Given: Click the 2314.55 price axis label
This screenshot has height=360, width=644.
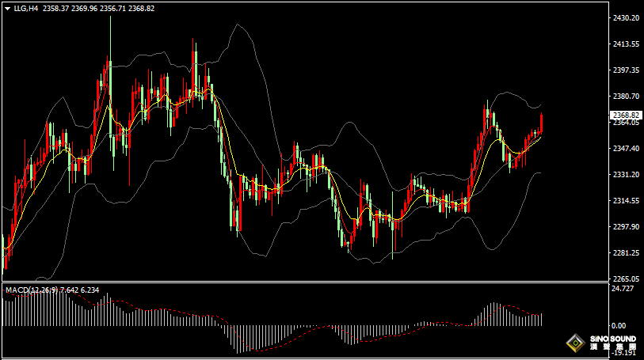Looking at the screenshot, I should click(x=625, y=201).
